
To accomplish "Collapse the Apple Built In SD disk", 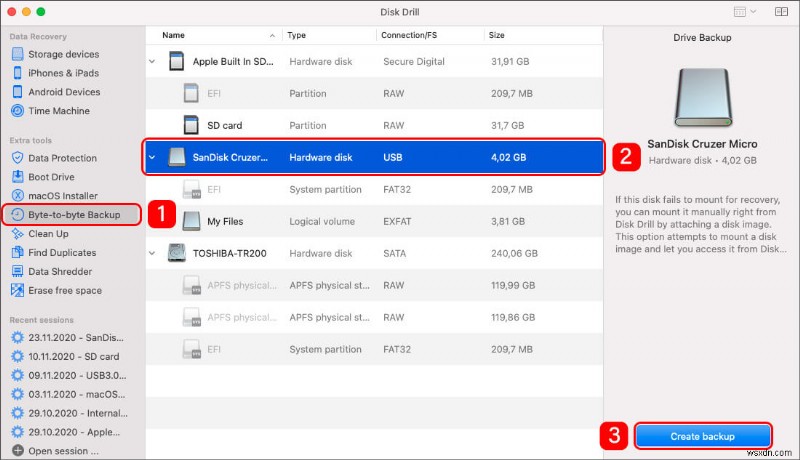I will pyautogui.click(x=152, y=62).
